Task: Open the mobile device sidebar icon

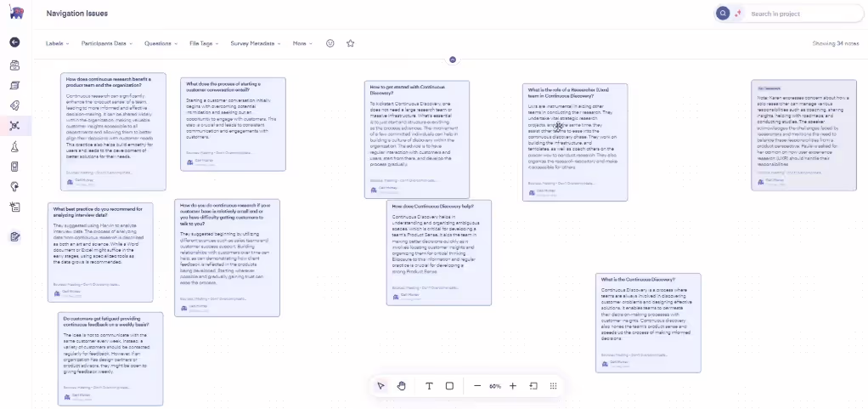Action: pyautogui.click(x=15, y=167)
